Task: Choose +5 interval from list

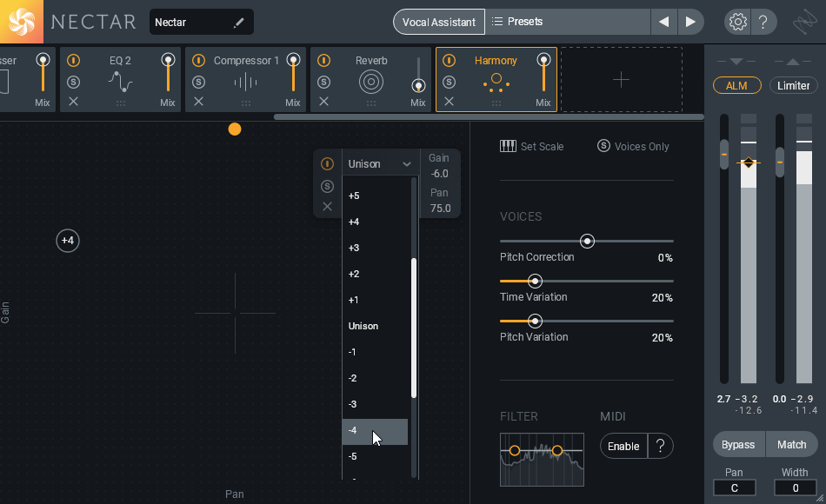Action: pos(375,196)
